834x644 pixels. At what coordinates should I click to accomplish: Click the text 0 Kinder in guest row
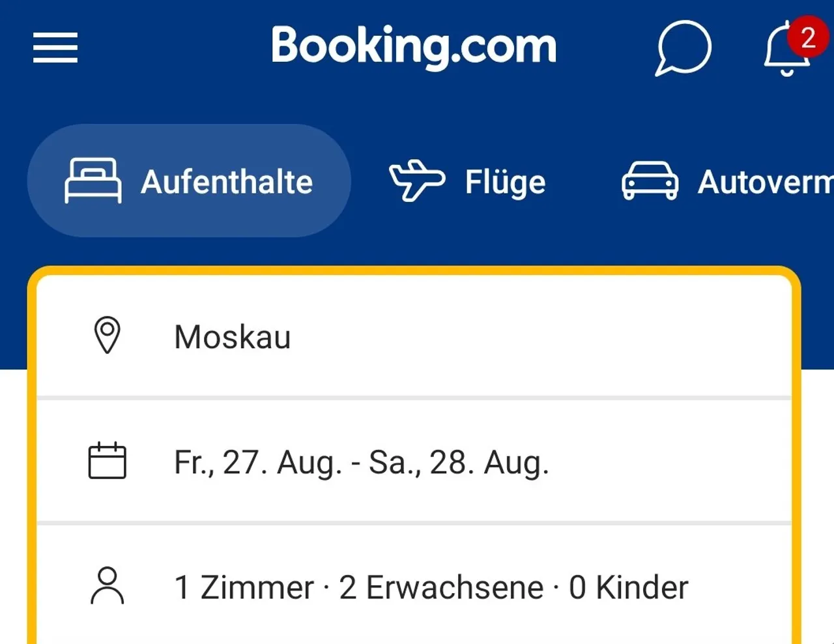point(629,586)
